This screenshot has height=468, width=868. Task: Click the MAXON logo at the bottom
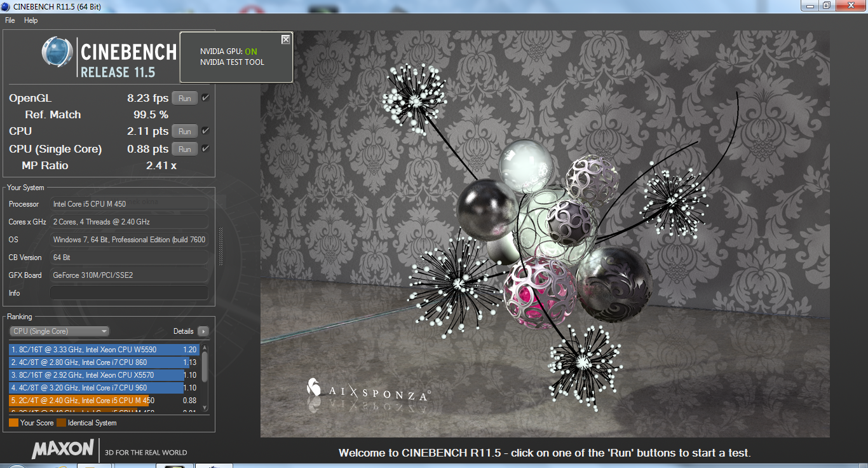pos(62,449)
